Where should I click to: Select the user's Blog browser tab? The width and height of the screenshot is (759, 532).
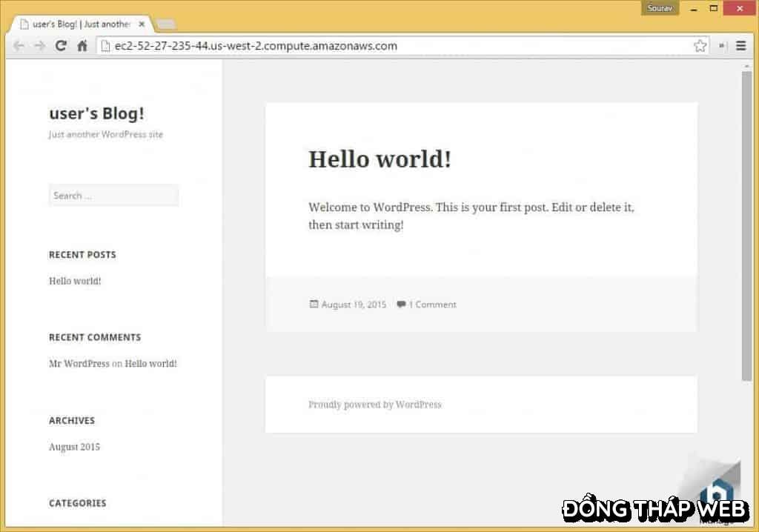(81, 24)
